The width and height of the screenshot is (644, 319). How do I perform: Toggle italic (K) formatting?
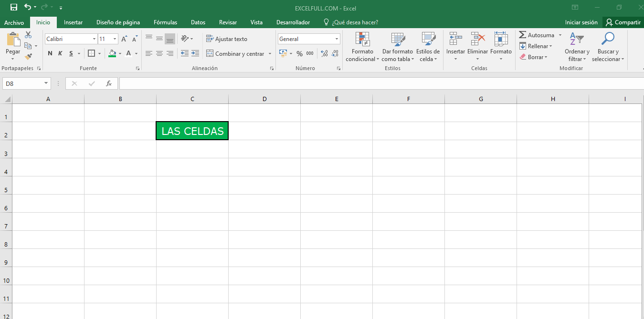pyautogui.click(x=60, y=53)
